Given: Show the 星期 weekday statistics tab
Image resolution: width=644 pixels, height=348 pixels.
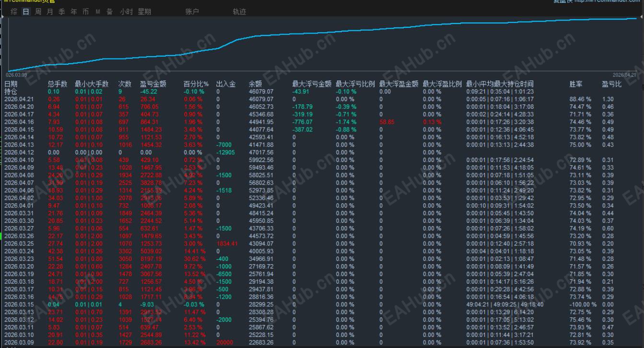Looking at the screenshot, I should pyautogui.click(x=144, y=12).
